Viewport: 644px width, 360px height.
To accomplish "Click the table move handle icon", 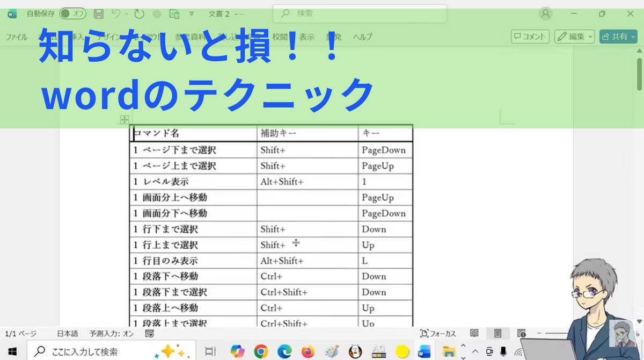I will [x=124, y=119].
